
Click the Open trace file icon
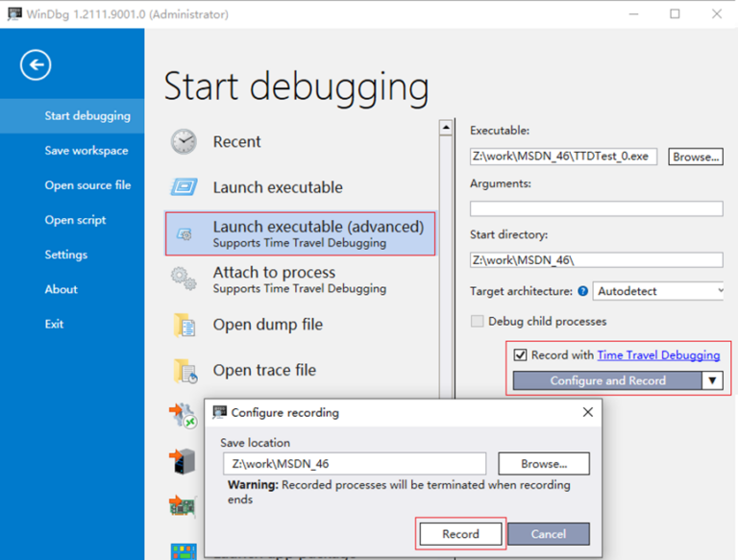coord(184,371)
